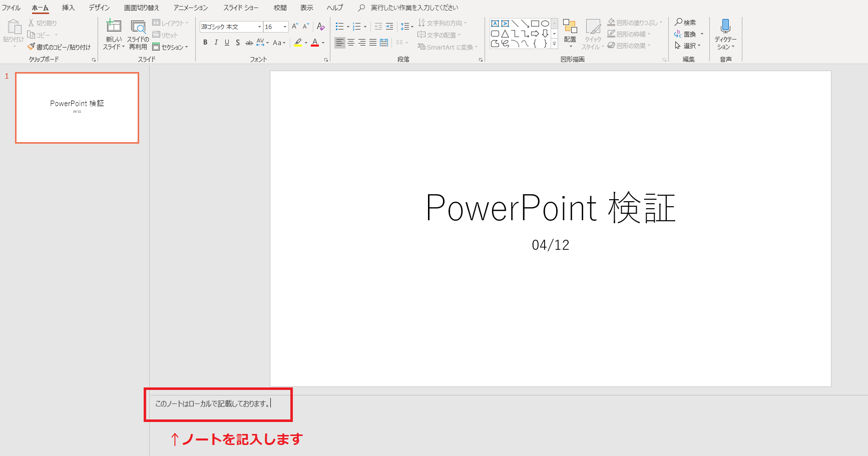Click into the notes pane text
The height and width of the screenshot is (456, 868).
[x=213, y=403]
